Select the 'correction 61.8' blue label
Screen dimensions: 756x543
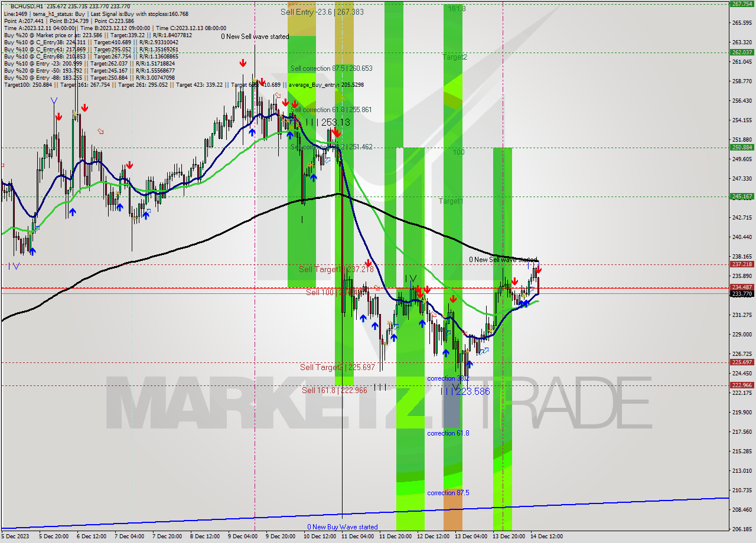click(x=448, y=433)
